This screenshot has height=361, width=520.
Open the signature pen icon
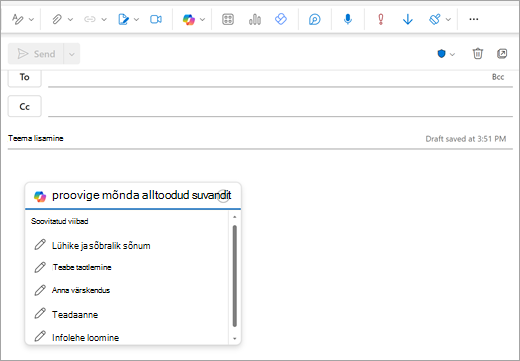[x=123, y=19]
